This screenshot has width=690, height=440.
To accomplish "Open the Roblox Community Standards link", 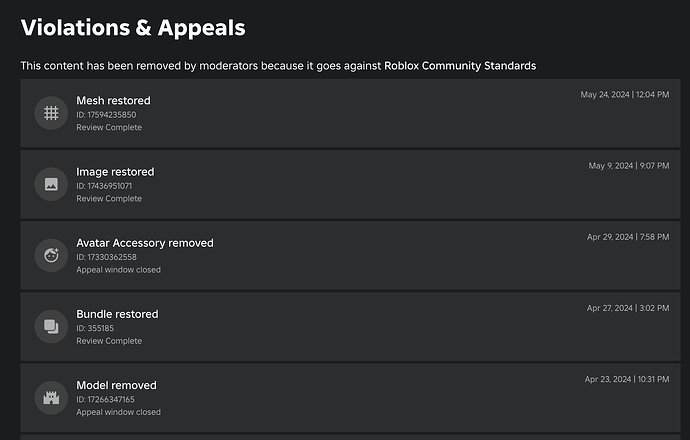I will [x=460, y=66].
